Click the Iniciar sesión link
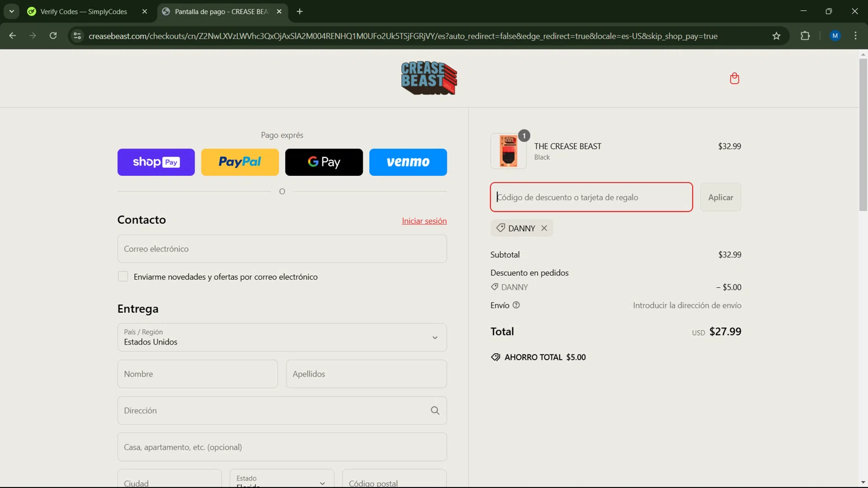 pyautogui.click(x=424, y=221)
